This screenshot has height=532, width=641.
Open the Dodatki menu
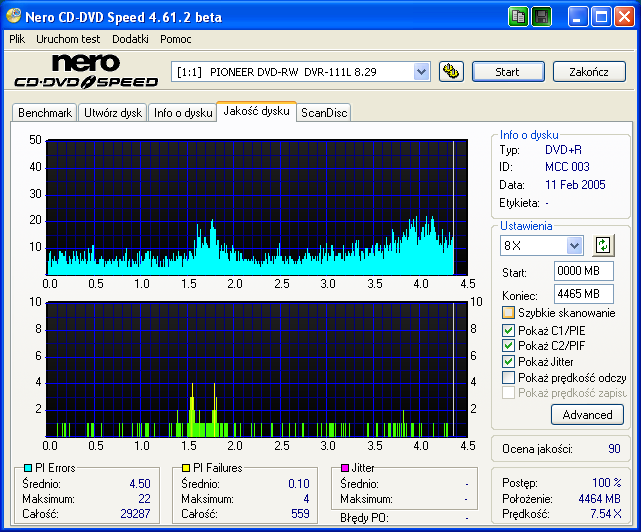[x=130, y=39]
